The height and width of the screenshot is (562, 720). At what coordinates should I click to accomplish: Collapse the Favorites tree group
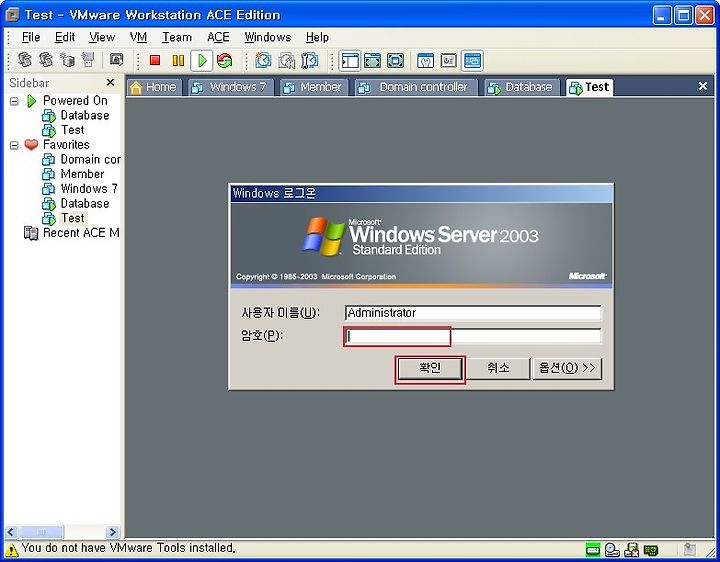(14, 145)
